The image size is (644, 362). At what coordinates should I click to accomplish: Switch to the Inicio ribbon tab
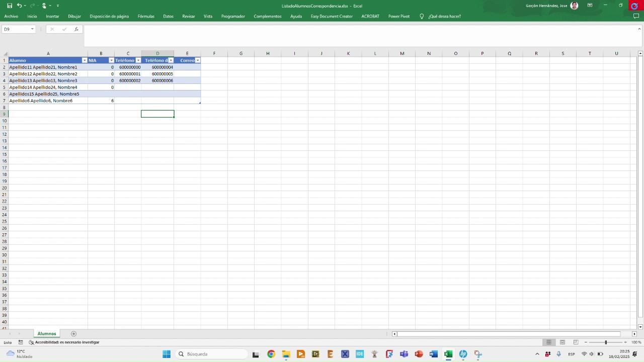[x=32, y=16]
